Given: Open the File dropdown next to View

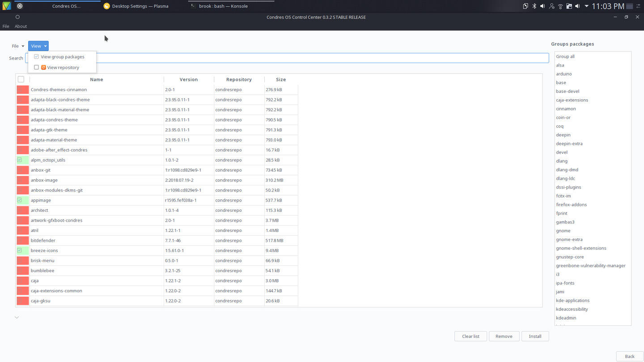Looking at the screenshot, I should (18, 46).
